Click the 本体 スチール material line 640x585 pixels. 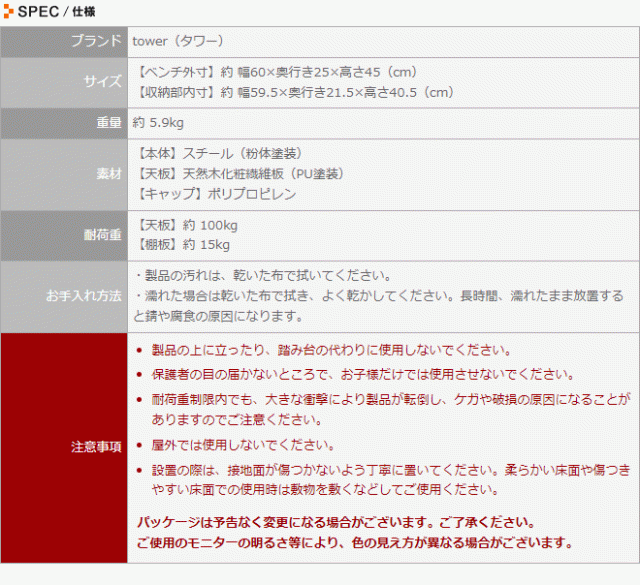217,154
